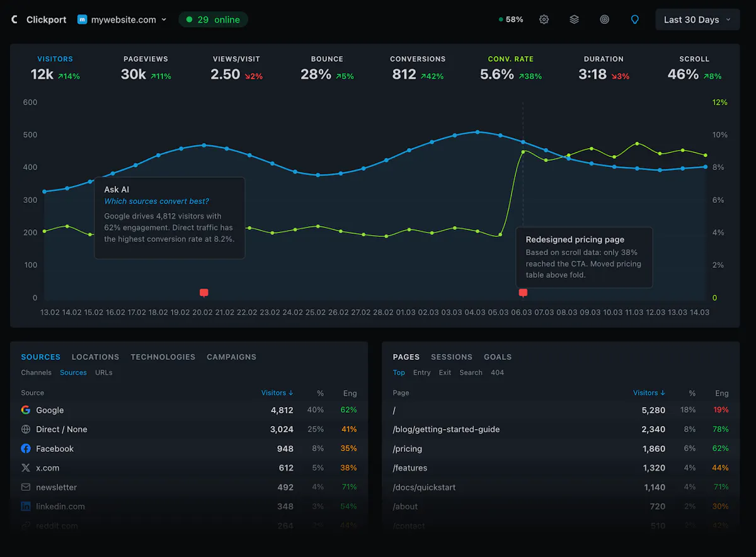Open the settings gear icon
Viewport: 756px width, 557px height.
(544, 20)
